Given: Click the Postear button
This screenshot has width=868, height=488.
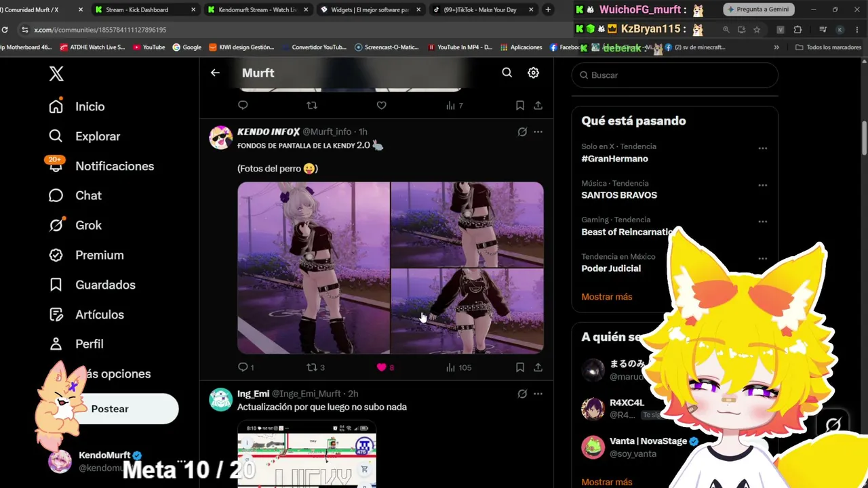Looking at the screenshot, I should 110,409.
